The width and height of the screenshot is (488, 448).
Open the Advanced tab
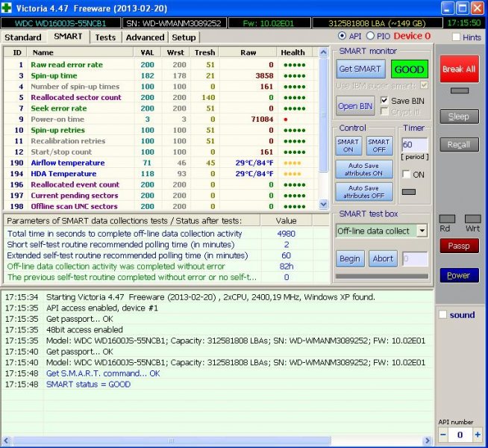click(x=145, y=37)
